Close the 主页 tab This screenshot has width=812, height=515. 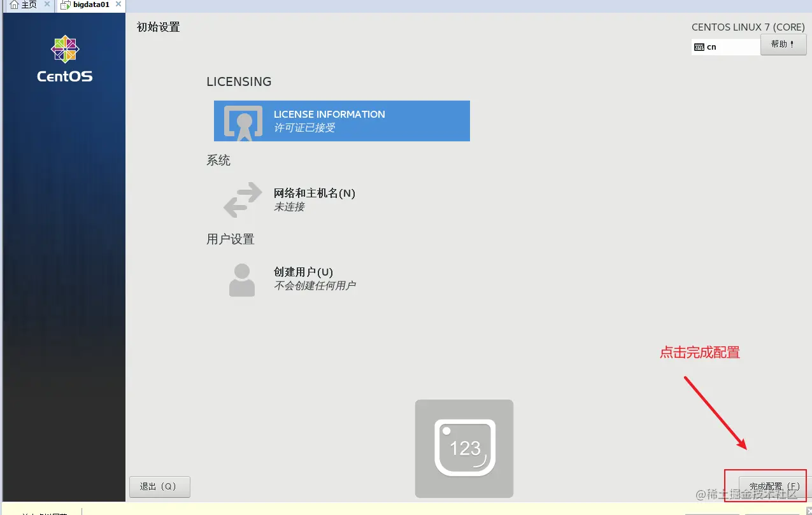[46, 4]
